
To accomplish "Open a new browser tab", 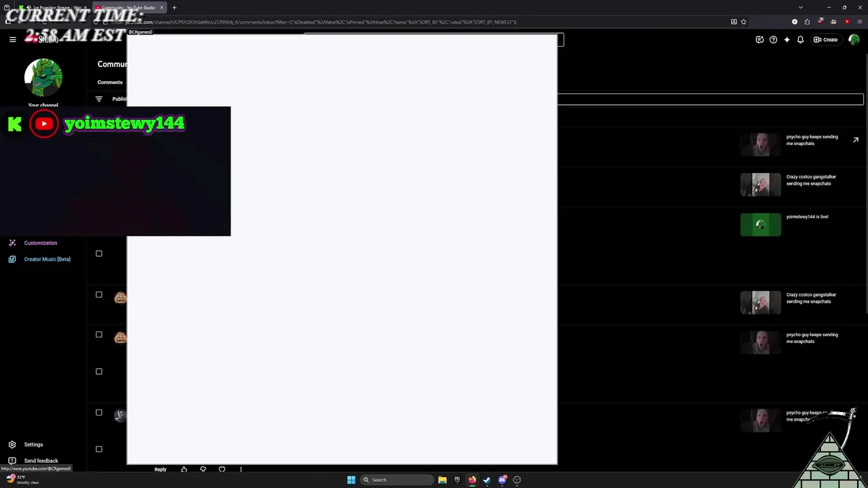I will [x=174, y=7].
